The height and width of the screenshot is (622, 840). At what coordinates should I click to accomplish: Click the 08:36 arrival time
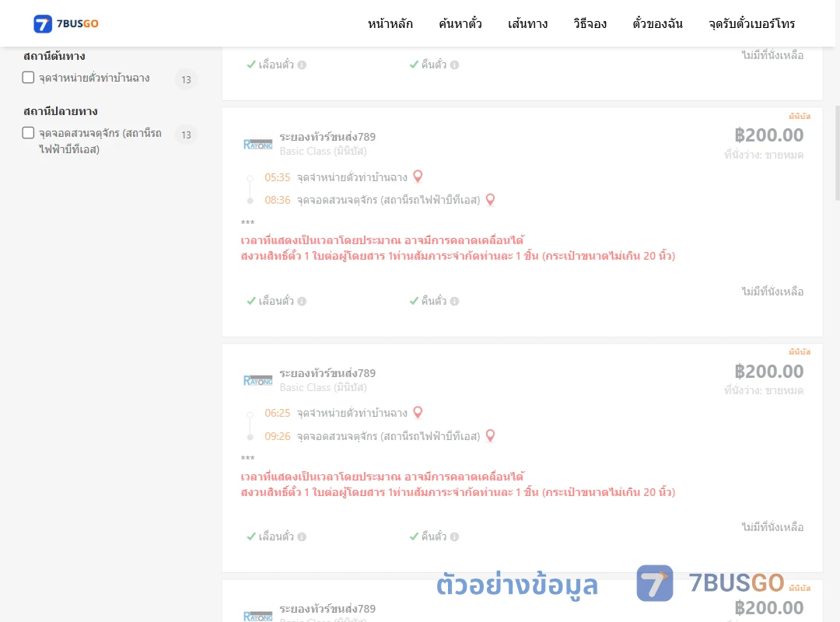(277, 200)
